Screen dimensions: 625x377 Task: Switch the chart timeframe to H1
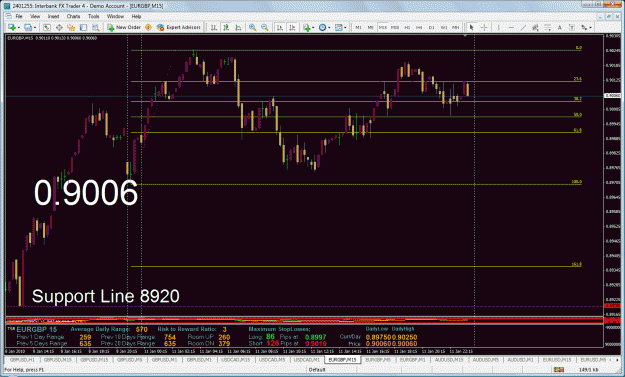tap(407, 27)
